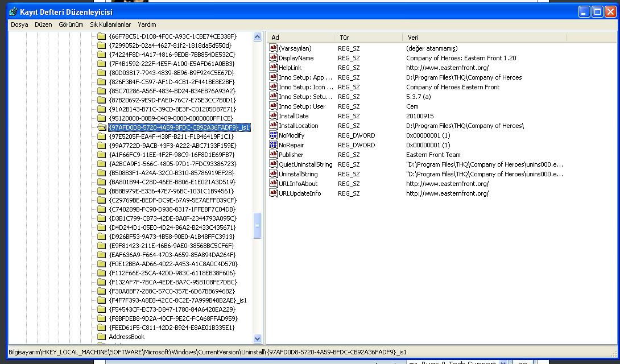This screenshot has height=364, width=620.
Task: Select key {B508B3F1-A24A-32C0-B310-85786919EF28}
Action: click(172, 173)
